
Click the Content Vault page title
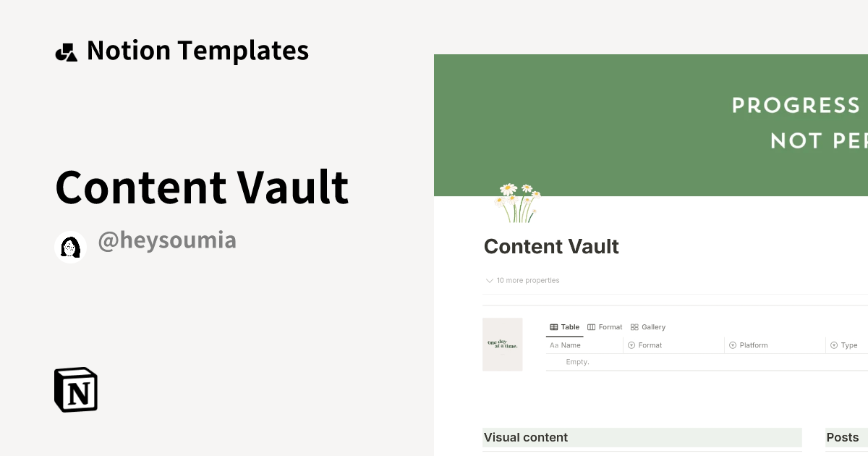(551, 246)
